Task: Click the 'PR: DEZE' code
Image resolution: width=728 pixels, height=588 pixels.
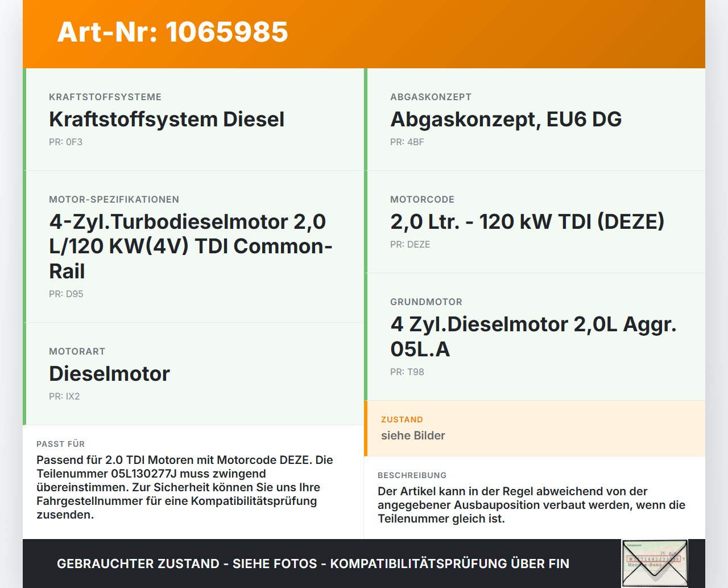Action: click(x=410, y=244)
